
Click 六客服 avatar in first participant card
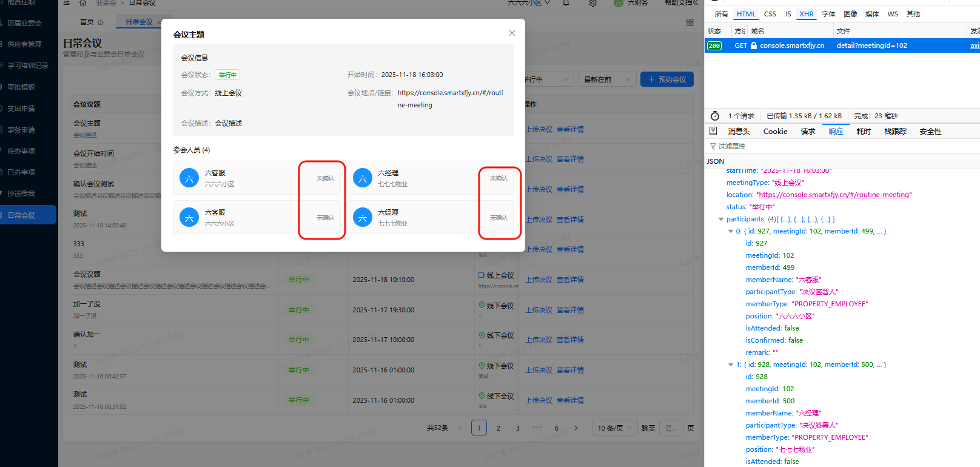(x=189, y=178)
